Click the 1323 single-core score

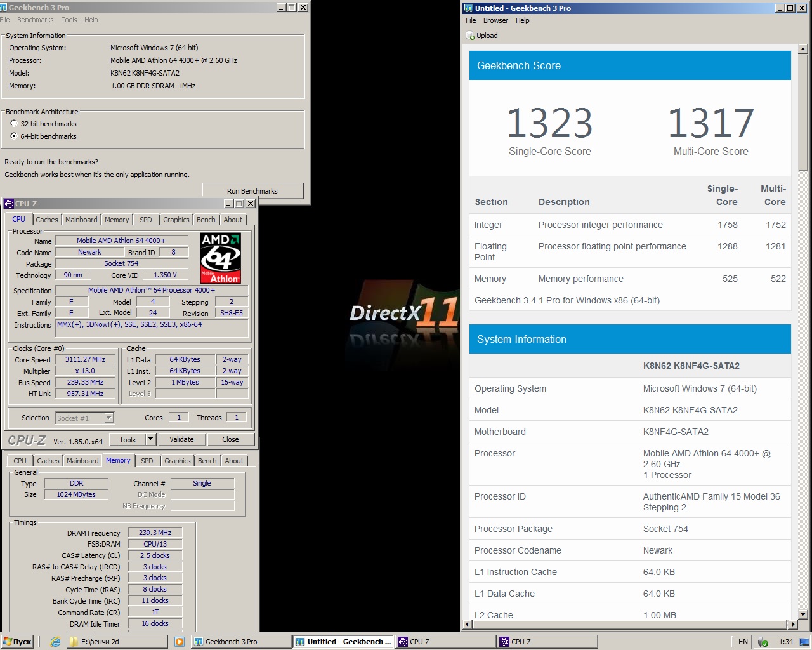(549, 123)
